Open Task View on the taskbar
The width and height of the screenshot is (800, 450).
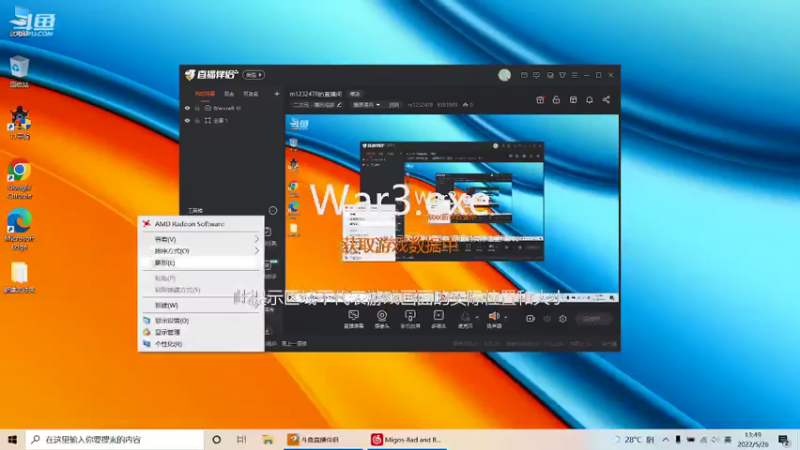(241, 439)
